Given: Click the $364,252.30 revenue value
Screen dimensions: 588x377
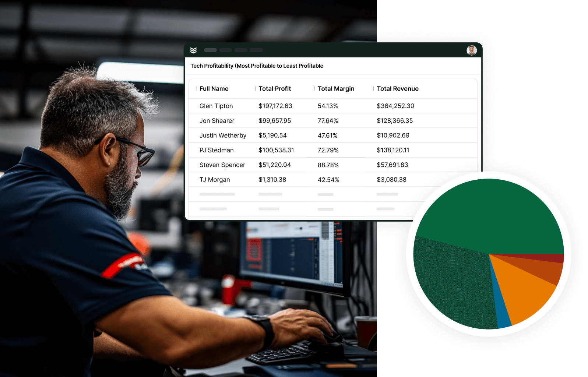Looking at the screenshot, I should click(x=395, y=106).
